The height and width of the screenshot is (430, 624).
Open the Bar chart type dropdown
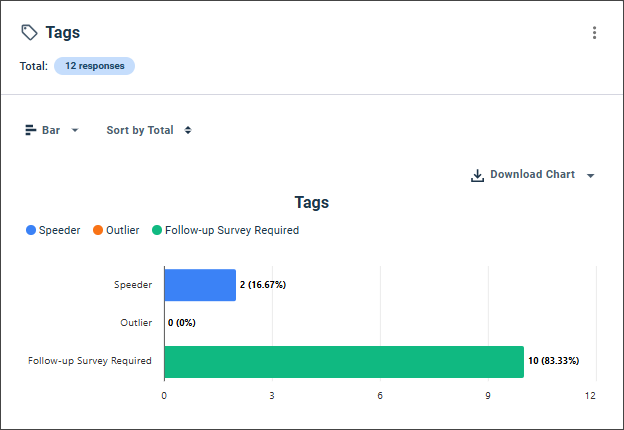point(52,130)
